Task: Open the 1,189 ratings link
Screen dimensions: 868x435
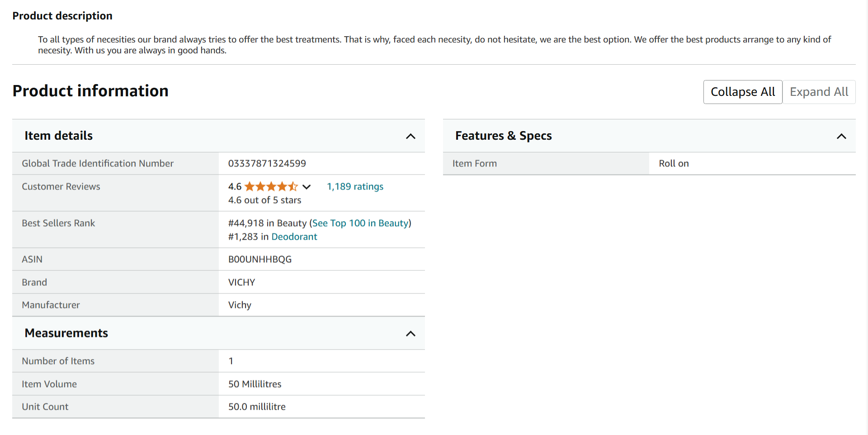Action: pyautogui.click(x=355, y=186)
